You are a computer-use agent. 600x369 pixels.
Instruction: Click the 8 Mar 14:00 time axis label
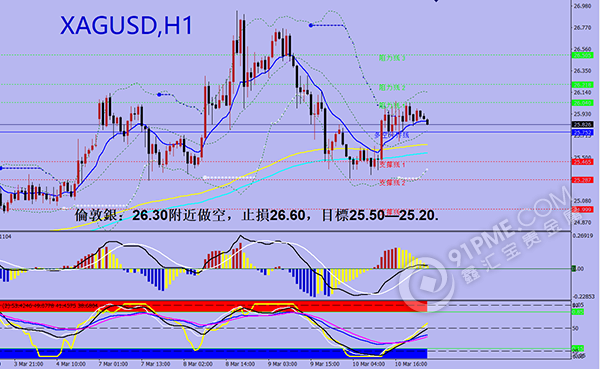pos(240,364)
